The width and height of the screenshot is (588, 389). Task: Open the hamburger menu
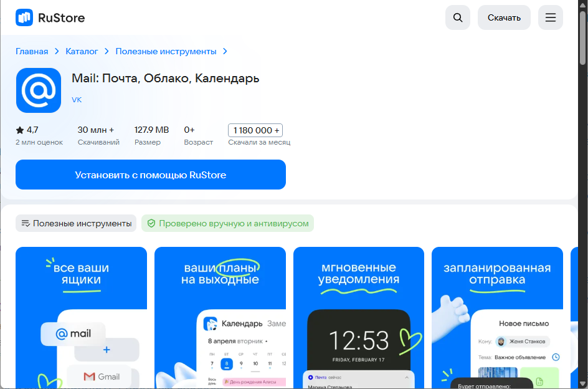[x=550, y=17]
